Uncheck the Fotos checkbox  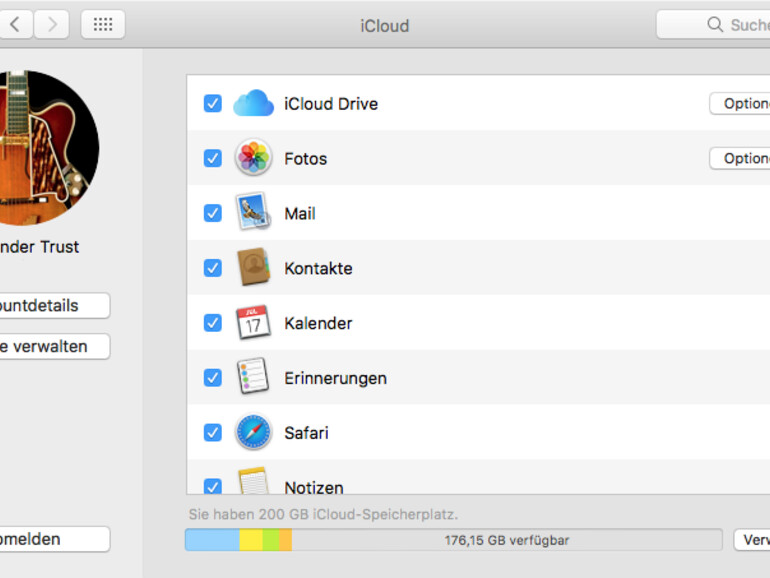213,158
